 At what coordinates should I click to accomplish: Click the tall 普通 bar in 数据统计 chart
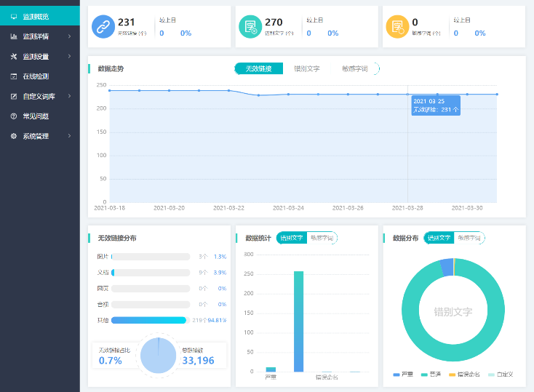pyautogui.click(x=298, y=321)
